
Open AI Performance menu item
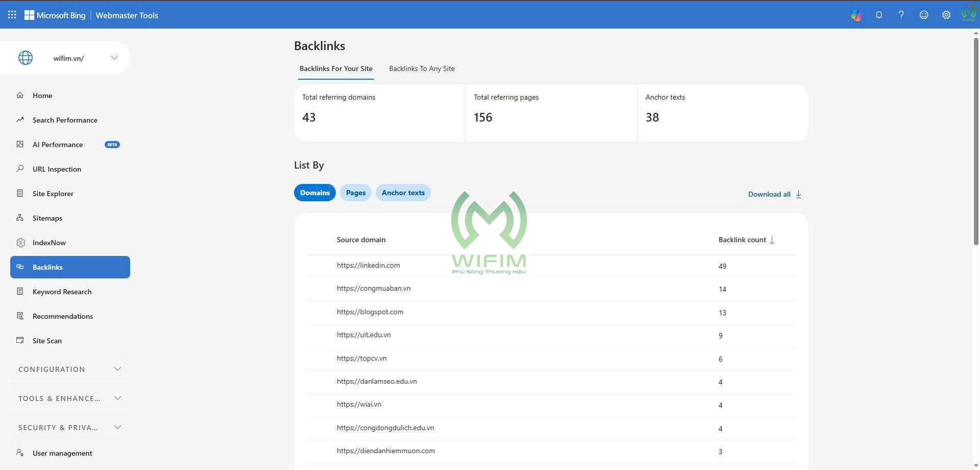(x=70, y=145)
